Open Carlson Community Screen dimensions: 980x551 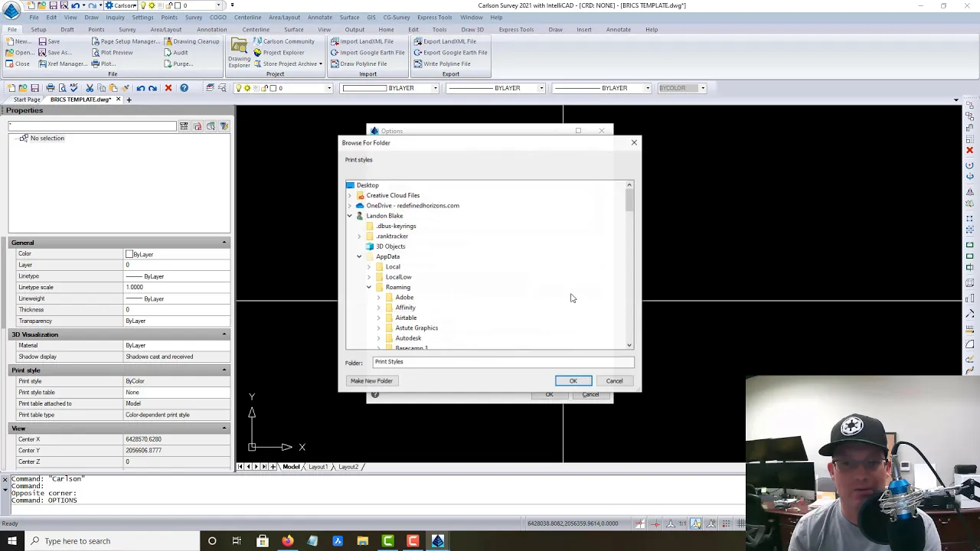point(283,41)
